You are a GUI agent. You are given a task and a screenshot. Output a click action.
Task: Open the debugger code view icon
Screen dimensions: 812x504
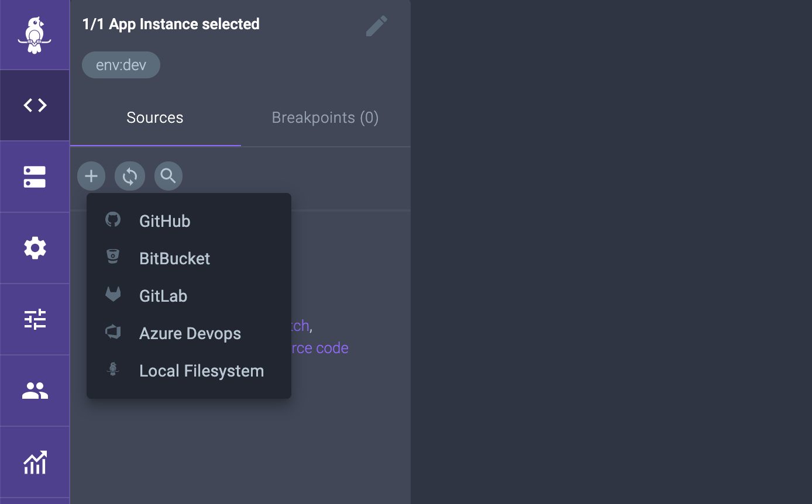point(35,105)
